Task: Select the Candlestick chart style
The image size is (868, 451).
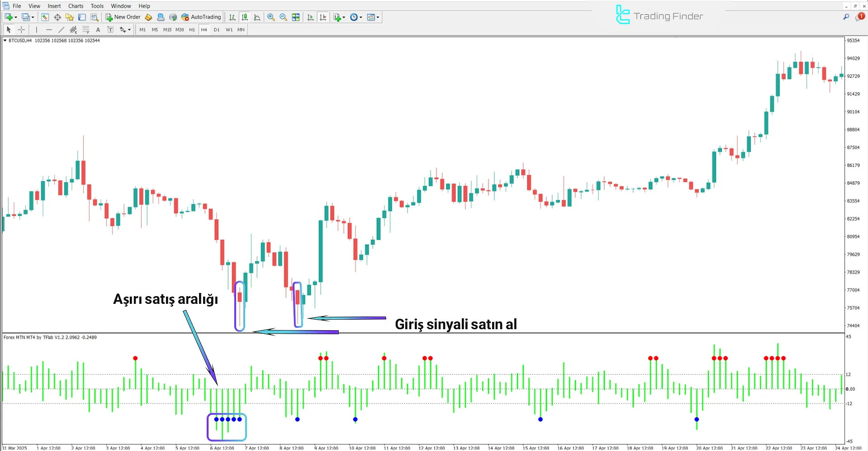Action: click(x=245, y=17)
